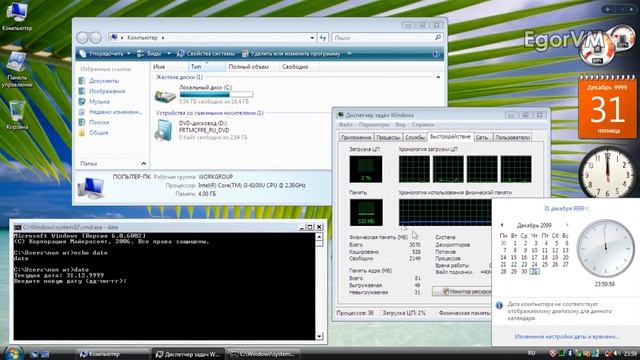Click the cmd window scroll up arrow
Screen dimensions: 640x360
(x=319, y=237)
